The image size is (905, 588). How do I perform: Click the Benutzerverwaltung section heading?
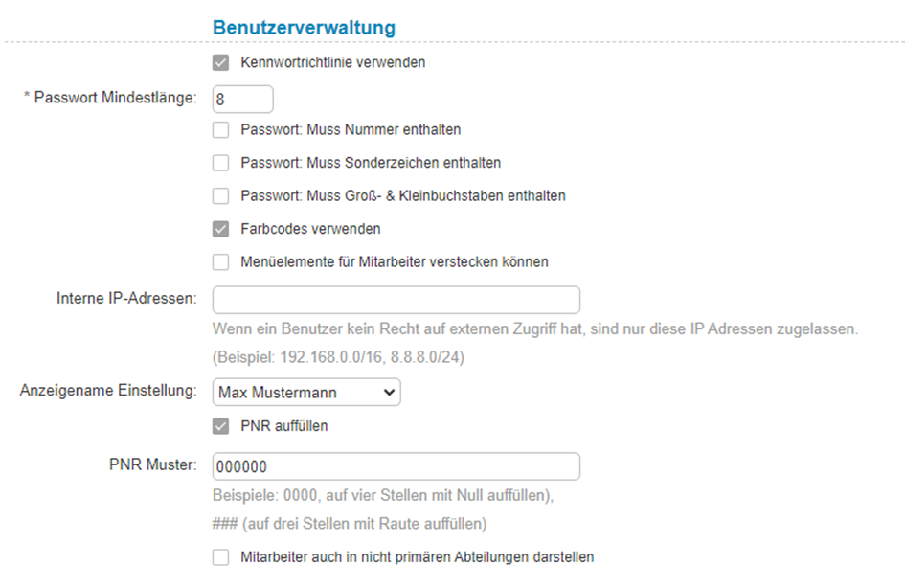pyautogui.click(x=304, y=28)
